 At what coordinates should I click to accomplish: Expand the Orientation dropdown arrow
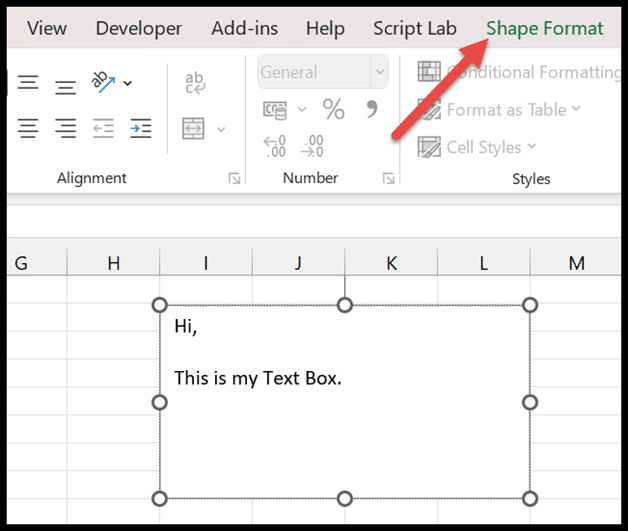(x=127, y=83)
